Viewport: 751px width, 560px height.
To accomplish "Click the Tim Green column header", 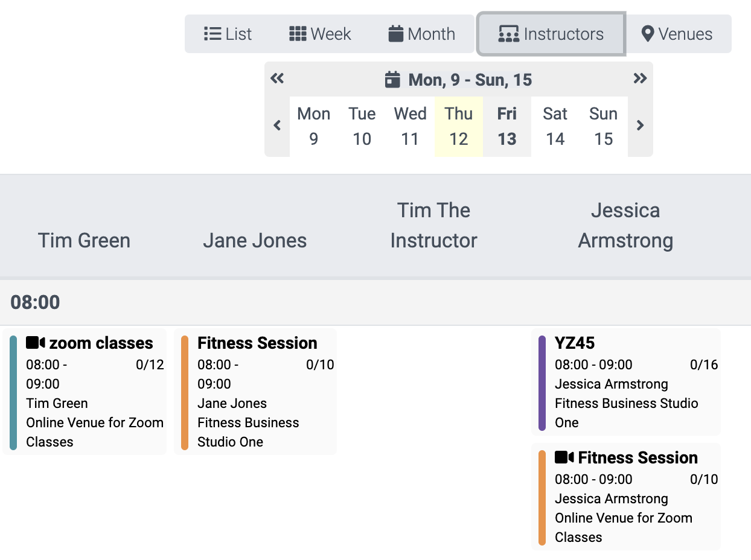I will pyautogui.click(x=84, y=240).
